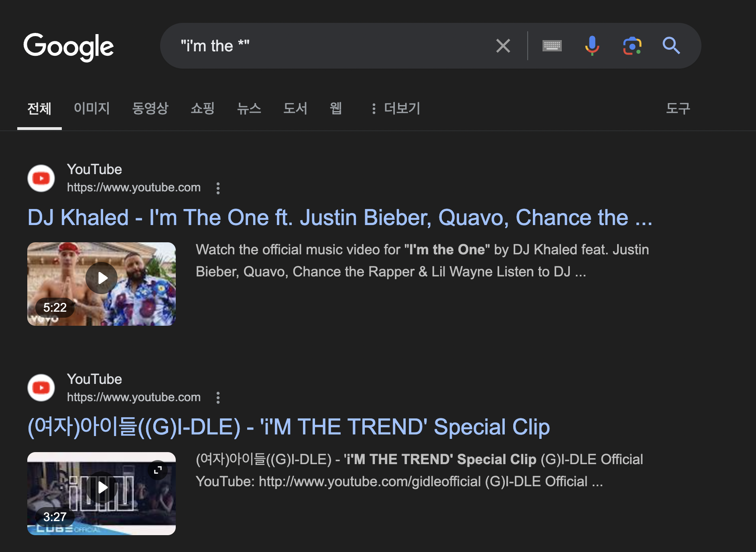Open more options for (G)I-DLE result
This screenshot has width=756, height=552.
(x=218, y=398)
